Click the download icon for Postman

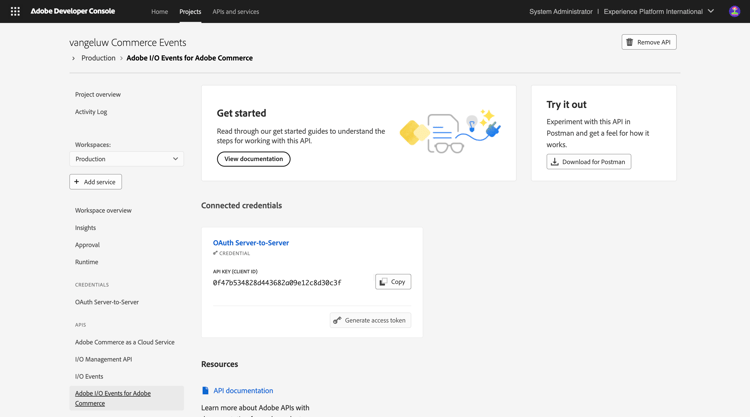pyautogui.click(x=554, y=162)
